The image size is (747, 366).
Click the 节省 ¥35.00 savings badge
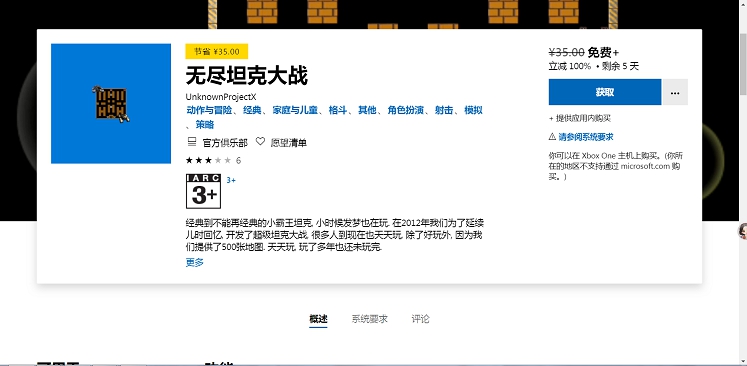217,51
